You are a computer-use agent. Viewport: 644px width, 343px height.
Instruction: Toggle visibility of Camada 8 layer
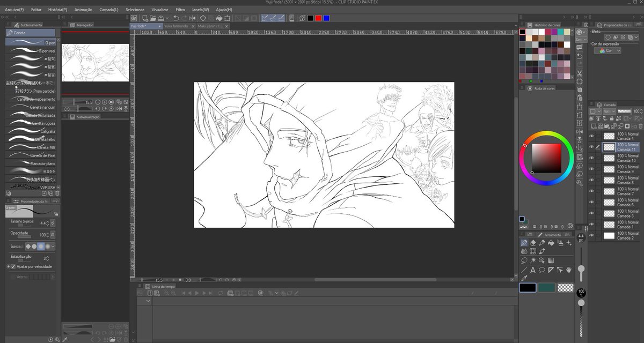(592, 180)
